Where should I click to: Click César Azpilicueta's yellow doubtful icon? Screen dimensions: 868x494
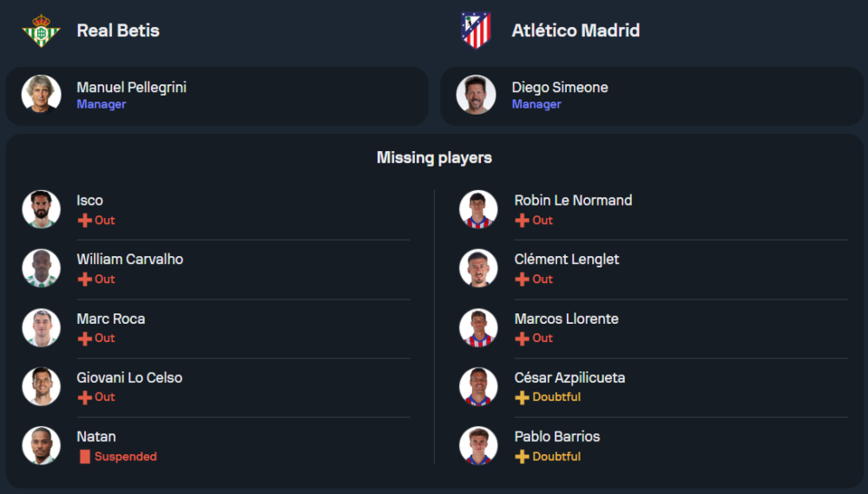pos(522,398)
